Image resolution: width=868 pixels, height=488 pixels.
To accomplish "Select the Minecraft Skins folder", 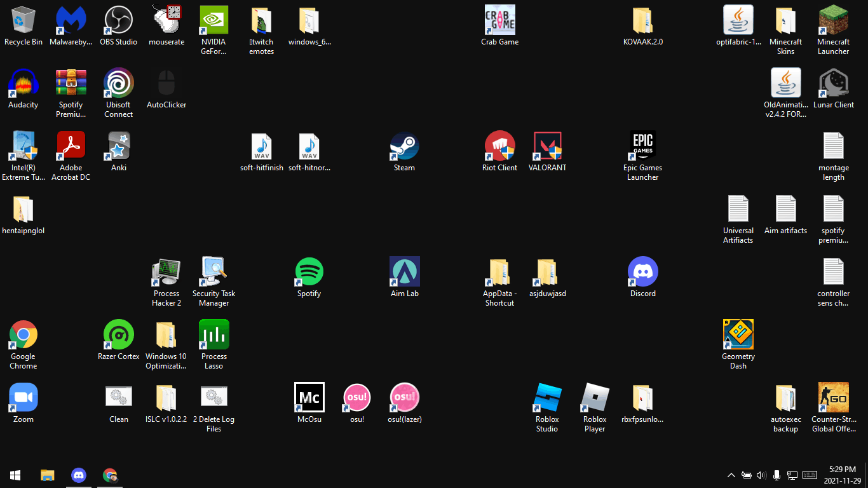I will tap(786, 20).
